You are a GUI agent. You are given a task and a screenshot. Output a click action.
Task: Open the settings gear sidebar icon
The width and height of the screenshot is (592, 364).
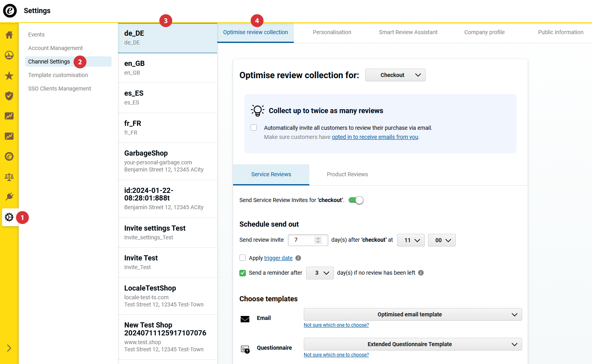(9, 217)
